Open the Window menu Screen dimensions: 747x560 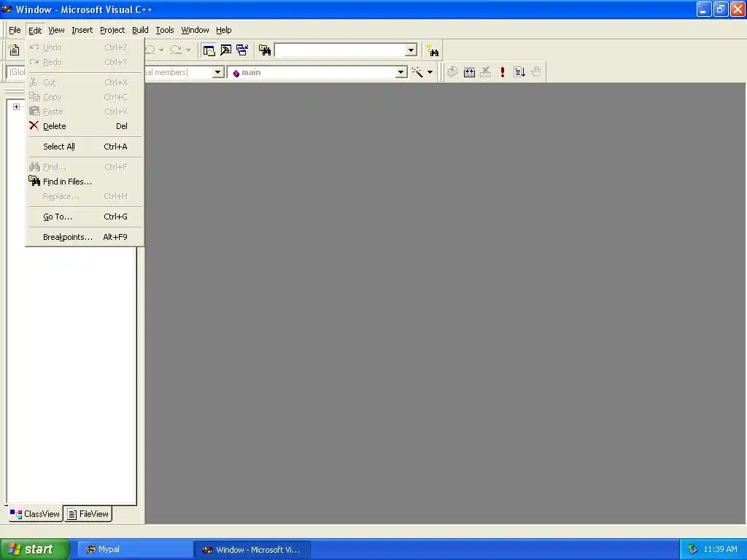tap(195, 30)
